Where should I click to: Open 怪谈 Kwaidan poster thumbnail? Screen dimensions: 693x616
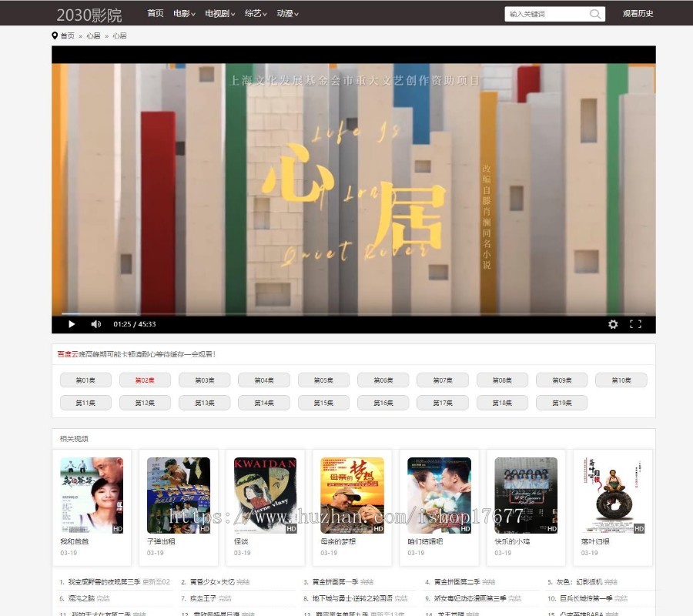point(265,495)
